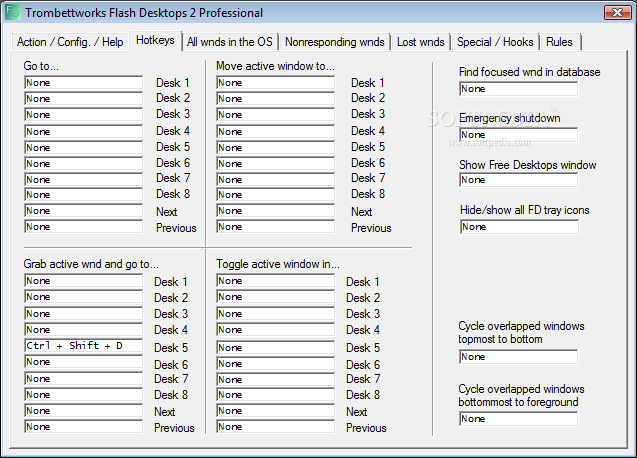Focus the Go to Desk 4 hotkey field
The image size is (637, 458).
(x=84, y=132)
